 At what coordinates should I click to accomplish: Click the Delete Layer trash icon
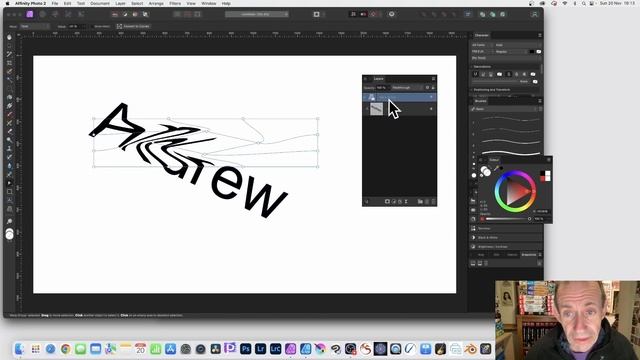click(x=433, y=202)
